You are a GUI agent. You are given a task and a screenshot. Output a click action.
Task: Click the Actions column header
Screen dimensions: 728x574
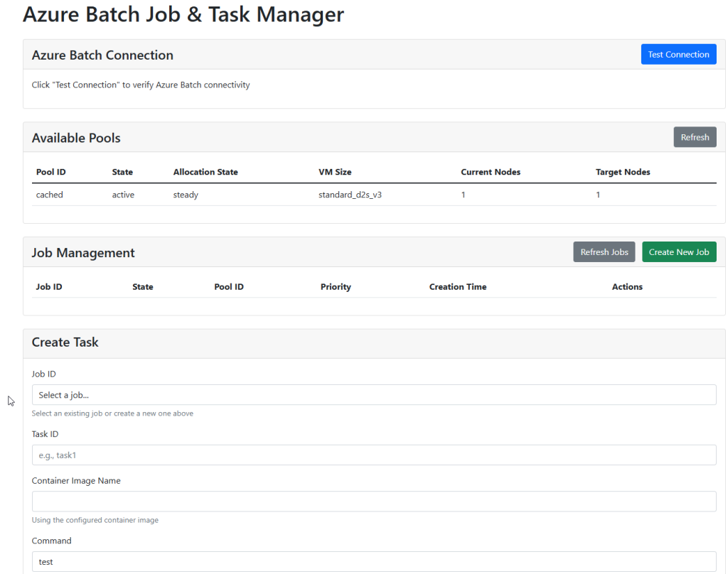627,287
